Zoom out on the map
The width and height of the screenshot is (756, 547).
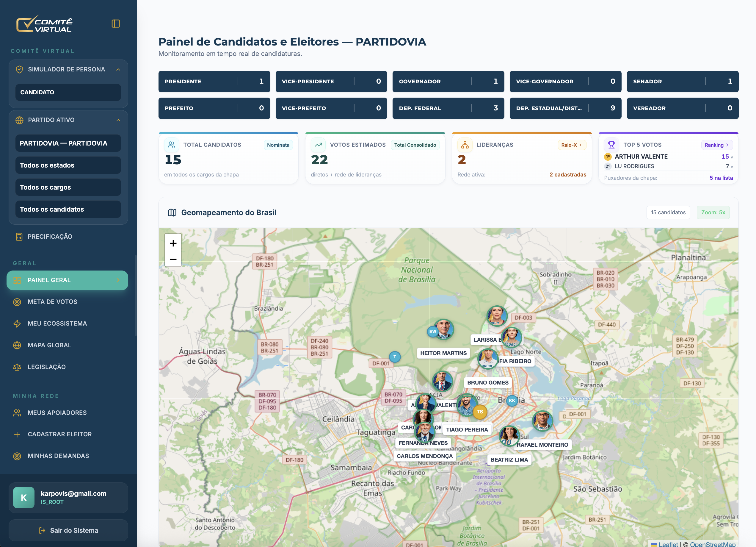[x=173, y=259]
